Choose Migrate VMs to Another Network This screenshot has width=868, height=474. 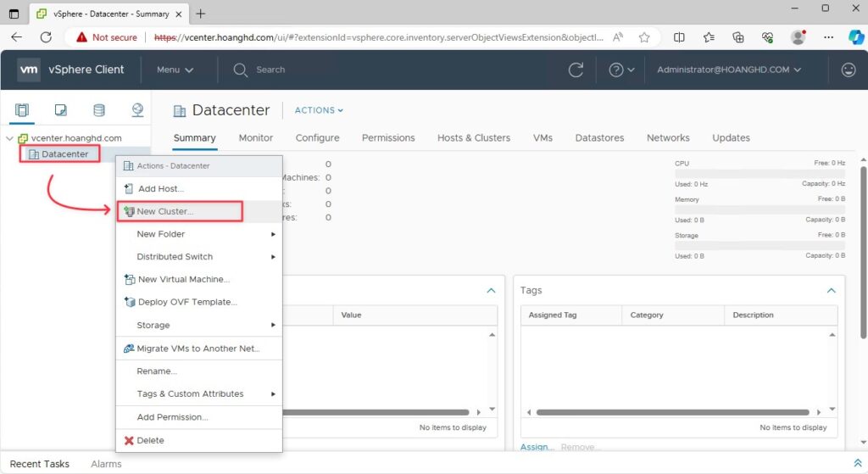198,349
